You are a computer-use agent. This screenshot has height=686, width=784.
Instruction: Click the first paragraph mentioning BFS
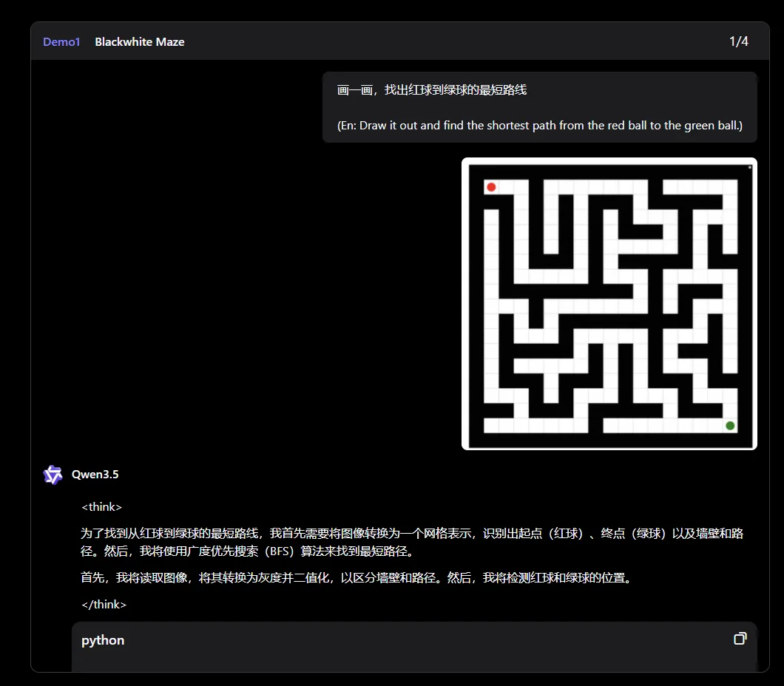click(x=411, y=542)
